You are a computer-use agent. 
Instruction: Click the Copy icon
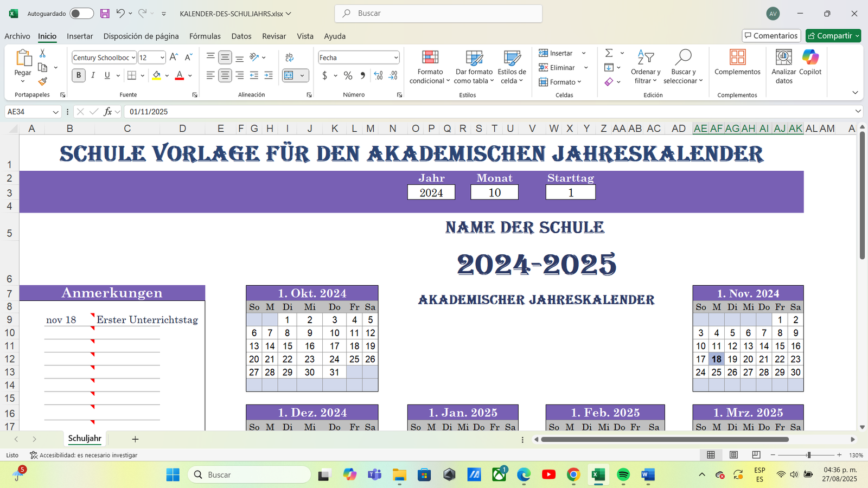click(x=43, y=67)
